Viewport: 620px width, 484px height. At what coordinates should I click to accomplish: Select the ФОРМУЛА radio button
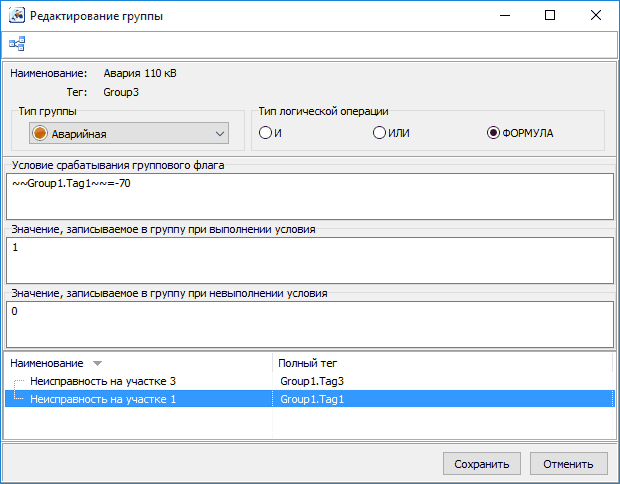click(x=493, y=133)
